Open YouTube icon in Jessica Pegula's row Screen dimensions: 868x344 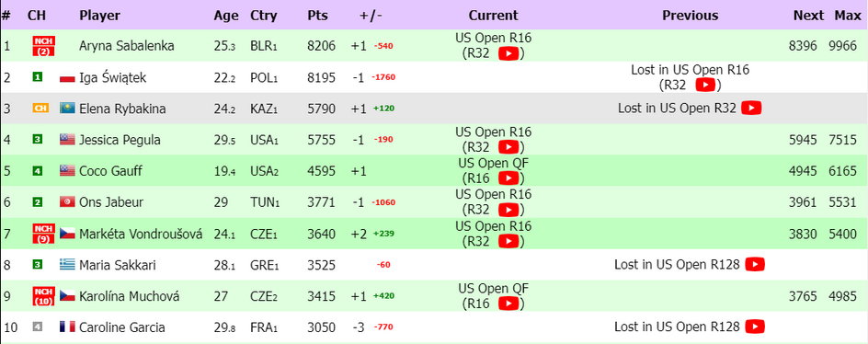point(508,147)
